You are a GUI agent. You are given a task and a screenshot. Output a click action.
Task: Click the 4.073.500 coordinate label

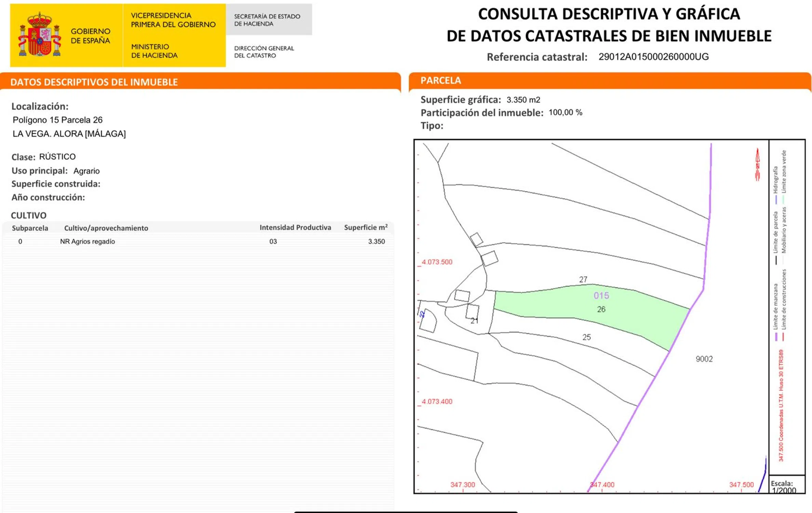pyautogui.click(x=437, y=262)
